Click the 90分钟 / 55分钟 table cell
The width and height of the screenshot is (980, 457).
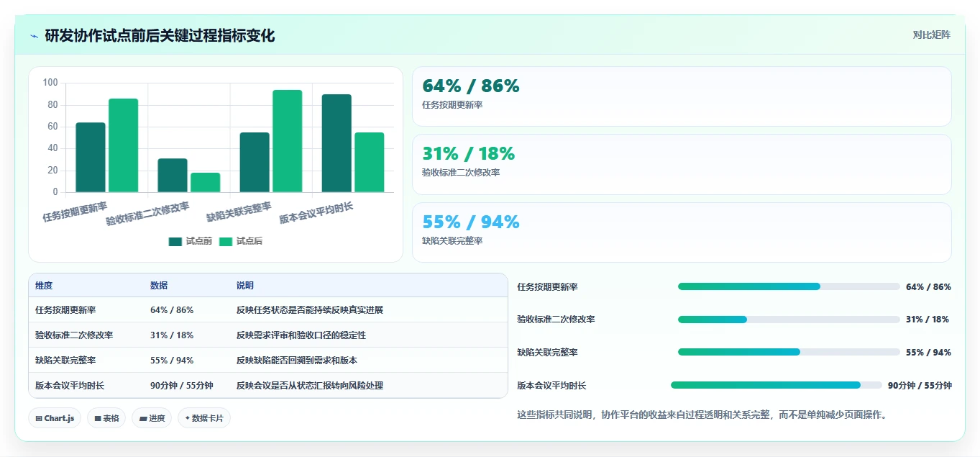182,386
